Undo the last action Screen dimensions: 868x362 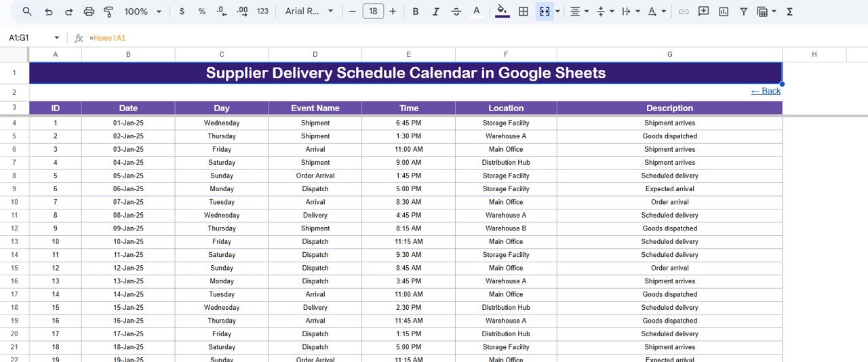tap(48, 12)
